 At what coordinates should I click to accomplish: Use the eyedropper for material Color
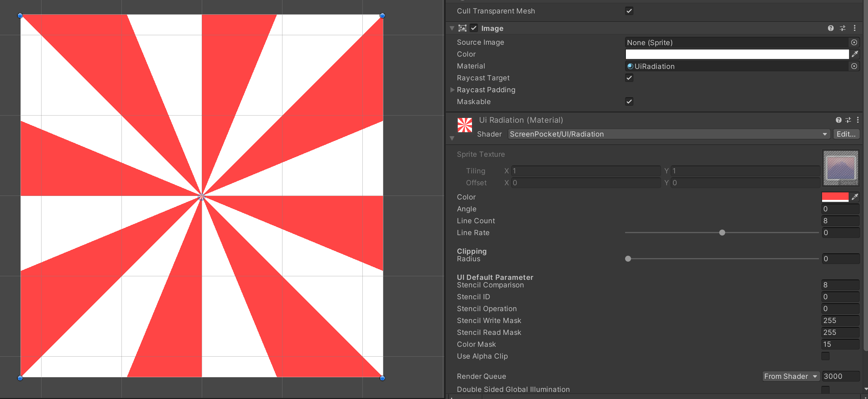coord(855,197)
